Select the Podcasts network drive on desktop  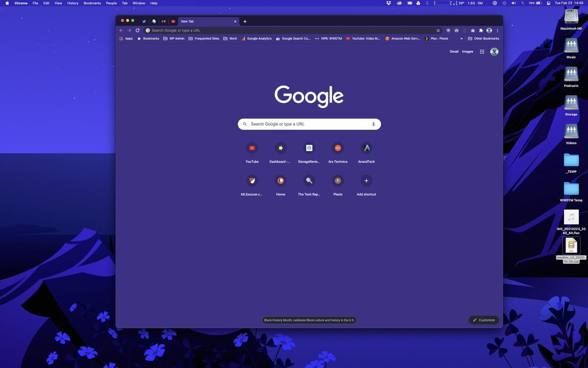(571, 77)
